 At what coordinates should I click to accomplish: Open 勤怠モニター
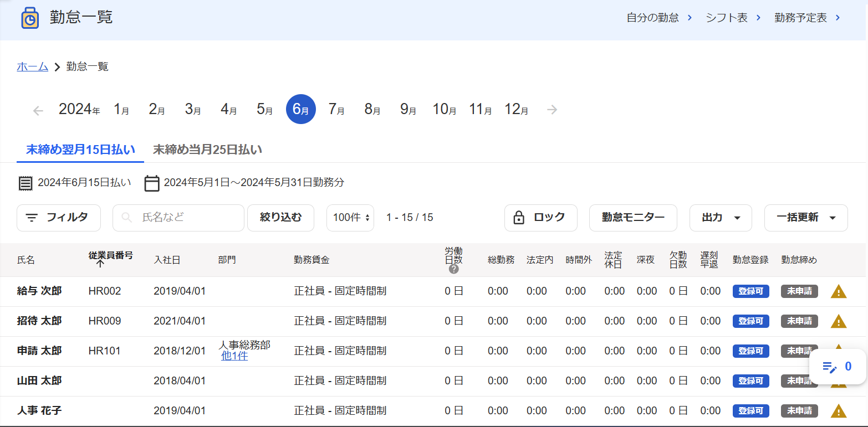click(x=633, y=218)
